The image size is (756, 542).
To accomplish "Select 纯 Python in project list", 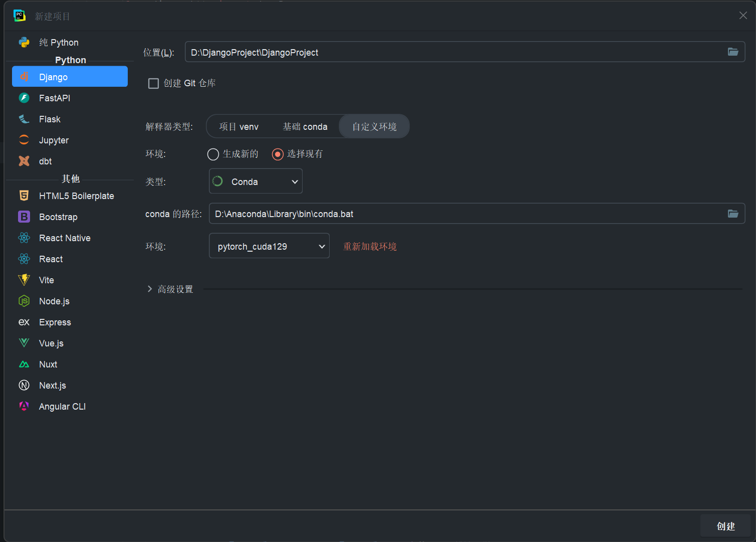I will (x=70, y=42).
